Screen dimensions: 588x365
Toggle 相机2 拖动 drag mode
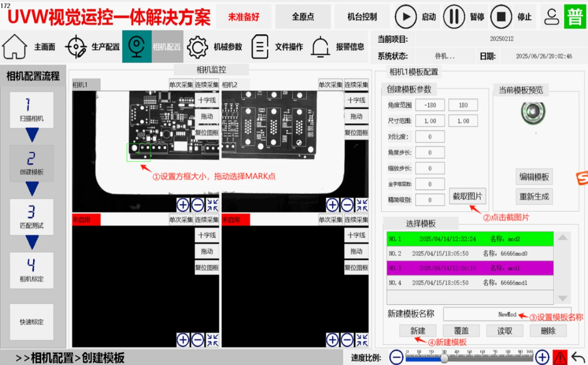pos(356,116)
